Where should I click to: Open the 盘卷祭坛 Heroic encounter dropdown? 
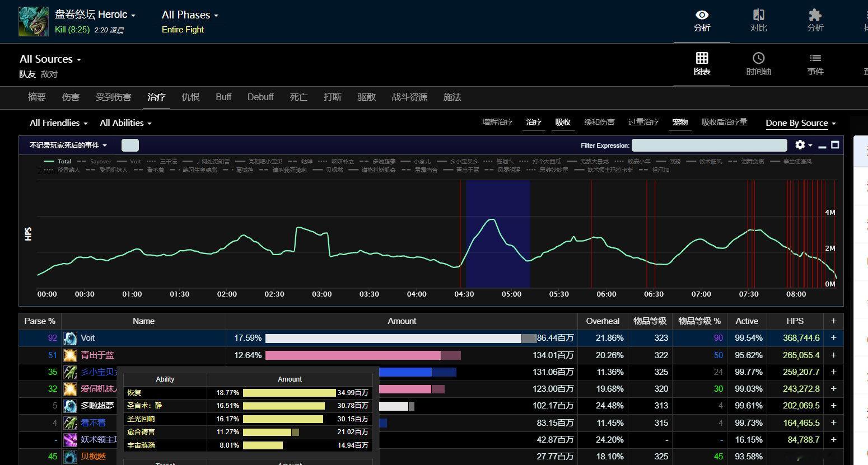click(95, 15)
